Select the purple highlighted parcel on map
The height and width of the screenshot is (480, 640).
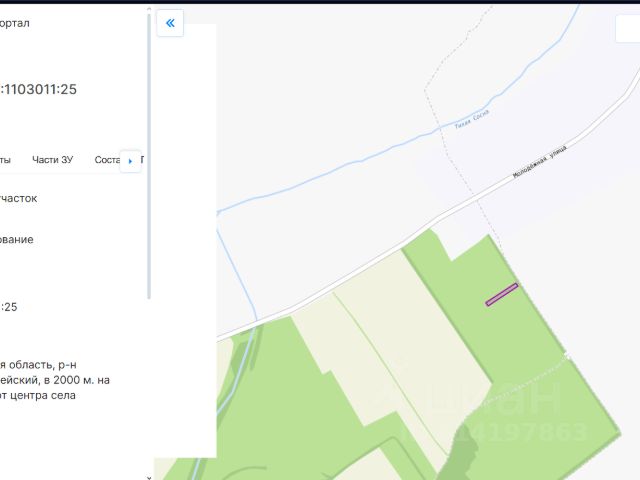[502, 294]
